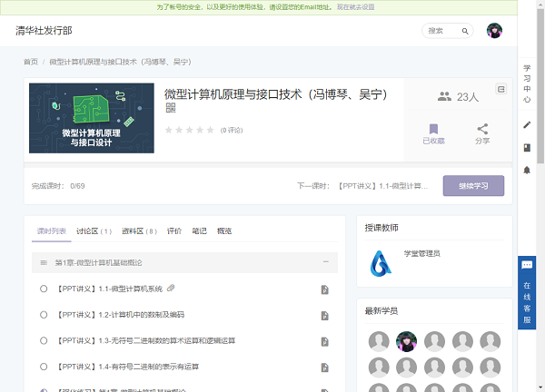545x392 pixels.
Task: Click the QR code icon under title
Action: pos(171,108)
